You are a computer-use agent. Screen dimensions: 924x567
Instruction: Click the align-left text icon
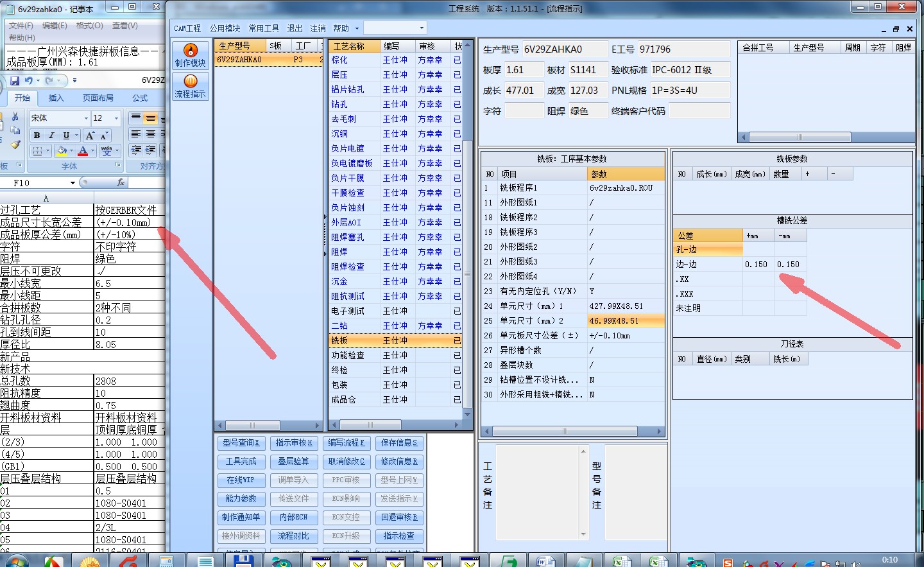coord(136,134)
